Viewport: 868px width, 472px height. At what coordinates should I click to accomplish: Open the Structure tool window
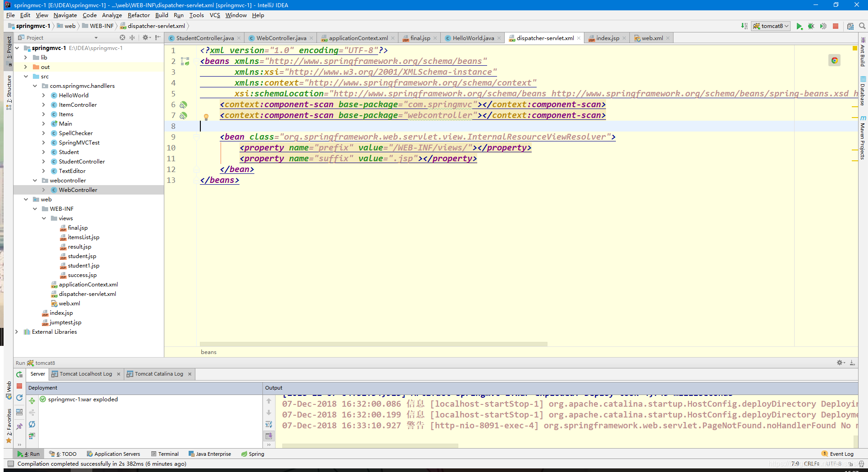pyautogui.click(x=9, y=92)
